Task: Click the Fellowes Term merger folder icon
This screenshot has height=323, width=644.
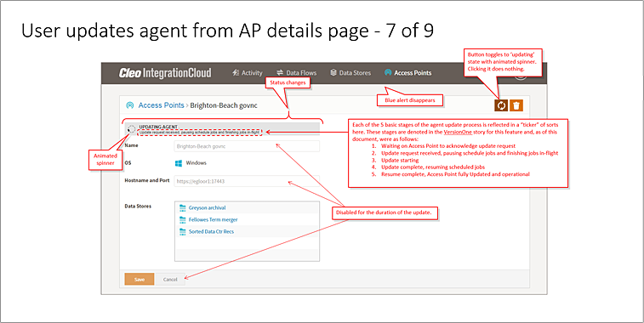Action: [183, 219]
